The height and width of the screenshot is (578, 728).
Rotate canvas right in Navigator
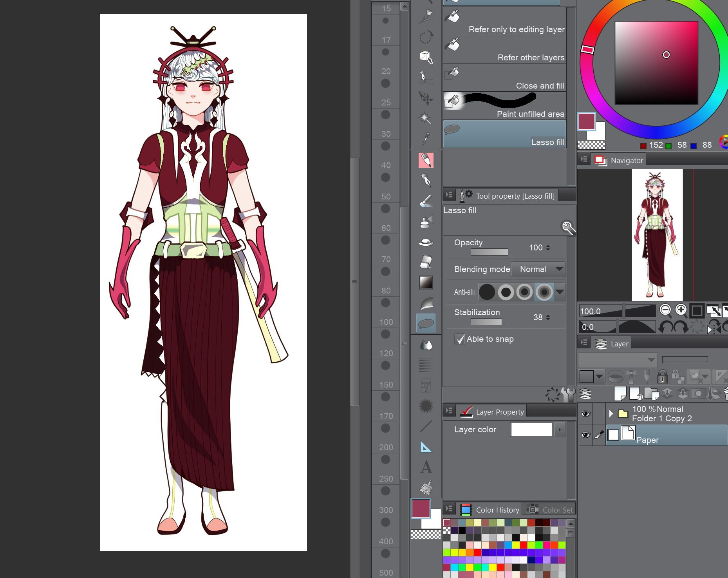pyautogui.click(x=680, y=326)
